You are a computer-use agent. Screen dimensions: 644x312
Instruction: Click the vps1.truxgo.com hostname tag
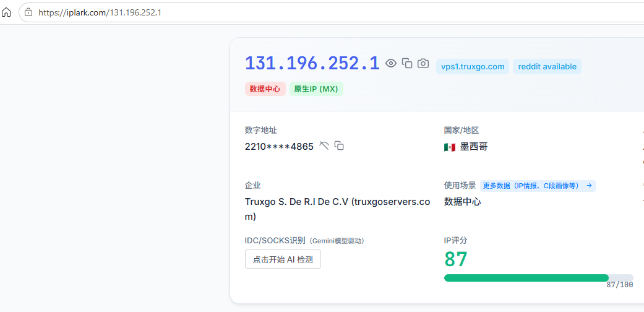tap(473, 67)
